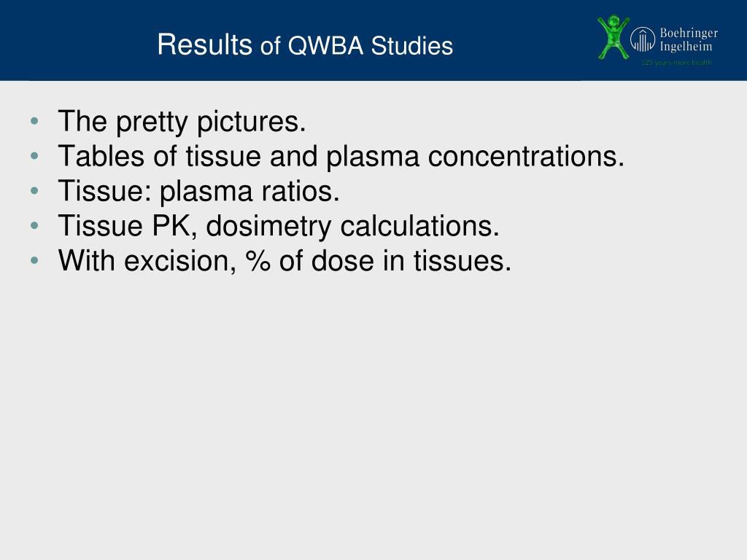Select the 'Results of QWBA Studies' title
The image size is (747, 560).
(305, 45)
